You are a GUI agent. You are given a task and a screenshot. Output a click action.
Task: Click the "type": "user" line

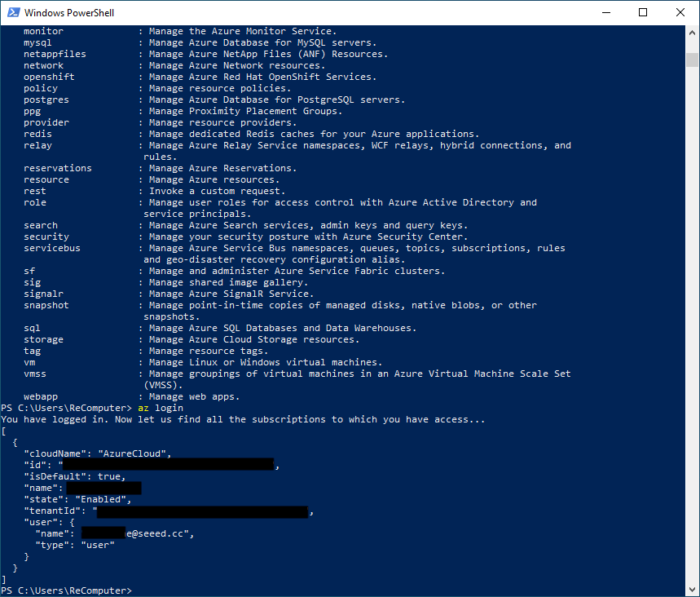(x=74, y=545)
